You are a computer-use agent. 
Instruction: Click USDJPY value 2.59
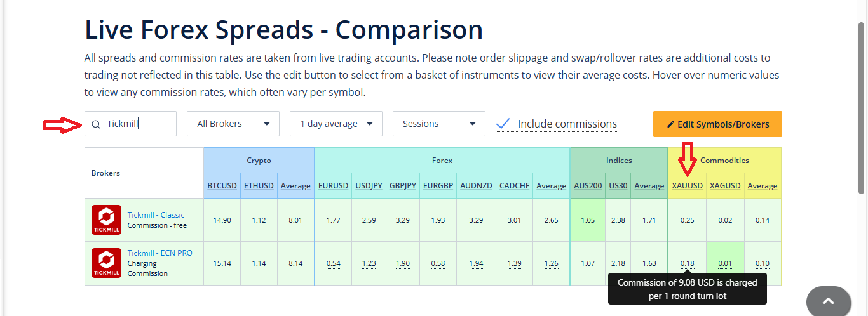[369, 220]
